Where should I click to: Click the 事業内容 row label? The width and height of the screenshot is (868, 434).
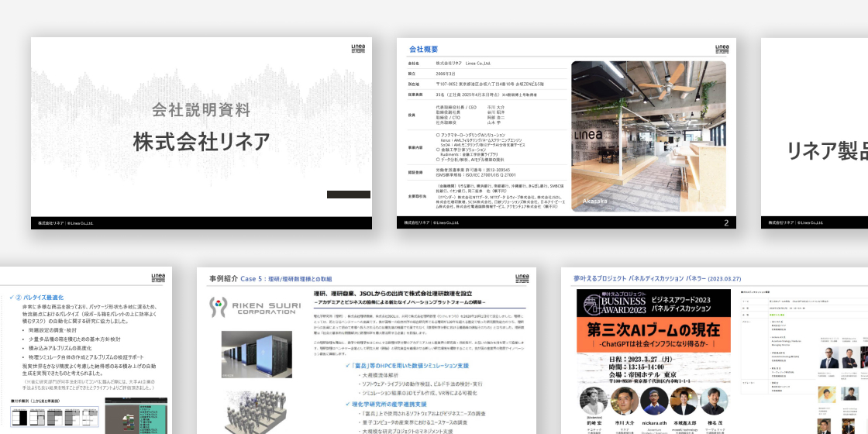click(x=415, y=147)
